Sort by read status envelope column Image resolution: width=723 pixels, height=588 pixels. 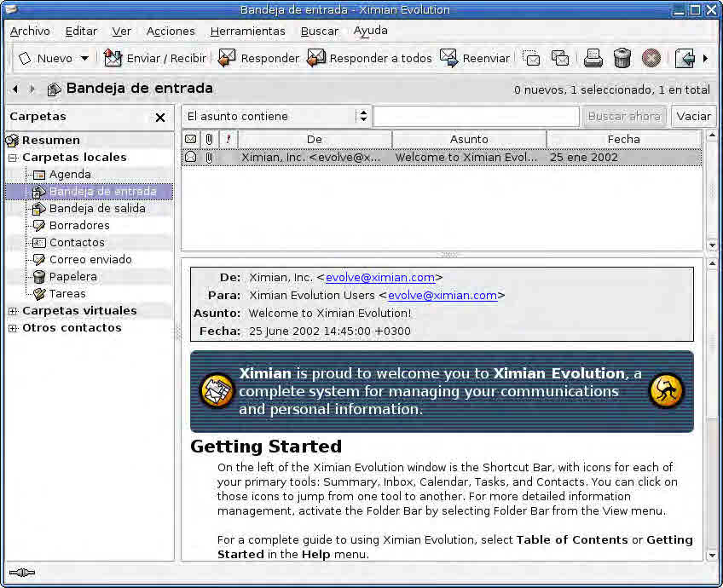pyautogui.click(x=190, y=139)
